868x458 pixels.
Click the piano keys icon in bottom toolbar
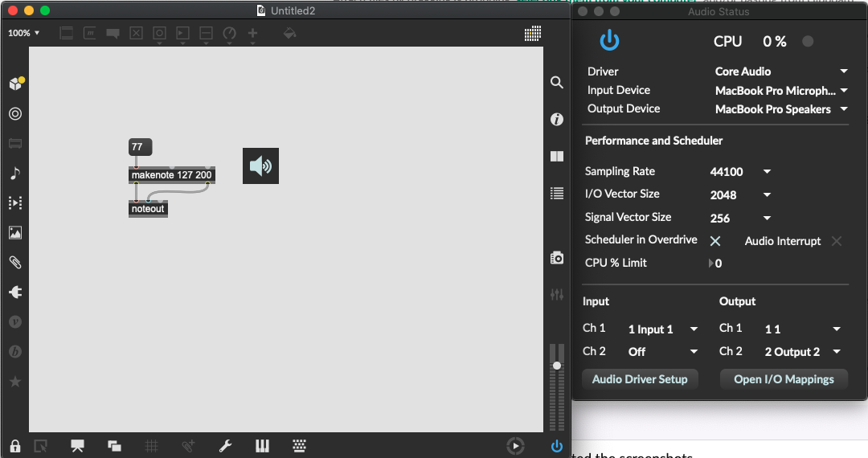[x=262, y=446]
